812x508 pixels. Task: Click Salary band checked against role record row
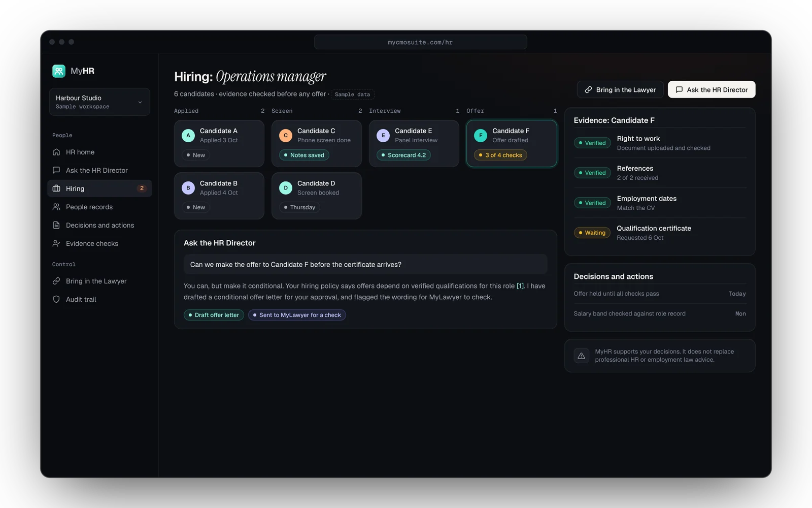[660, 313]
